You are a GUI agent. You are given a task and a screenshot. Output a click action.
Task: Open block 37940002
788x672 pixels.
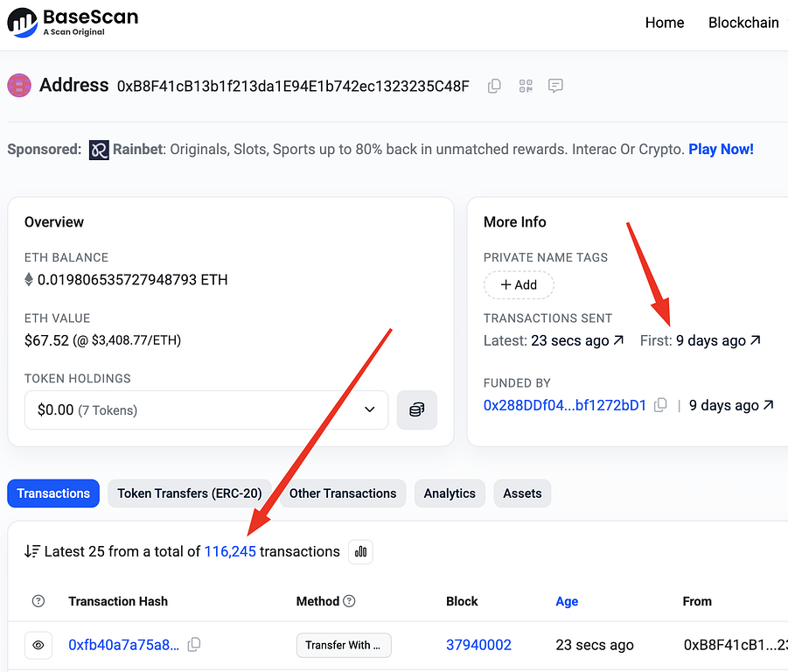(478, 645)
